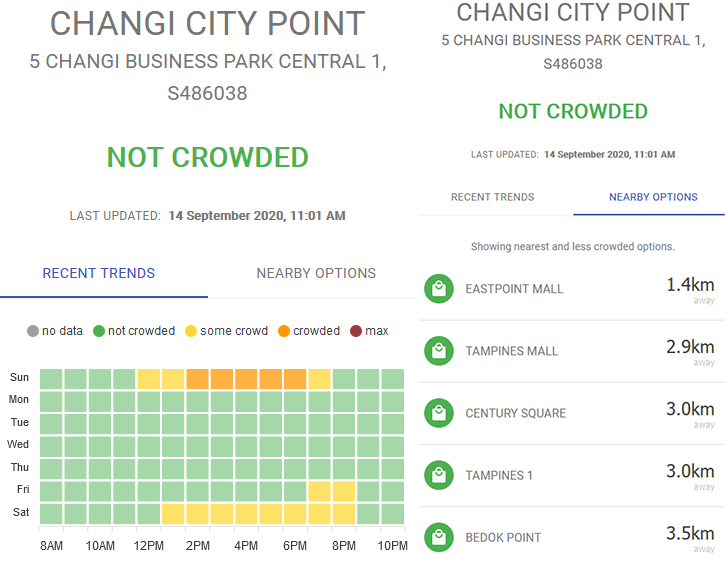Click the last updated timestamp in right panel
Image resolution: width=725 pixels, height=564 pixels.
pyautogui.click(x=609, y=154)
